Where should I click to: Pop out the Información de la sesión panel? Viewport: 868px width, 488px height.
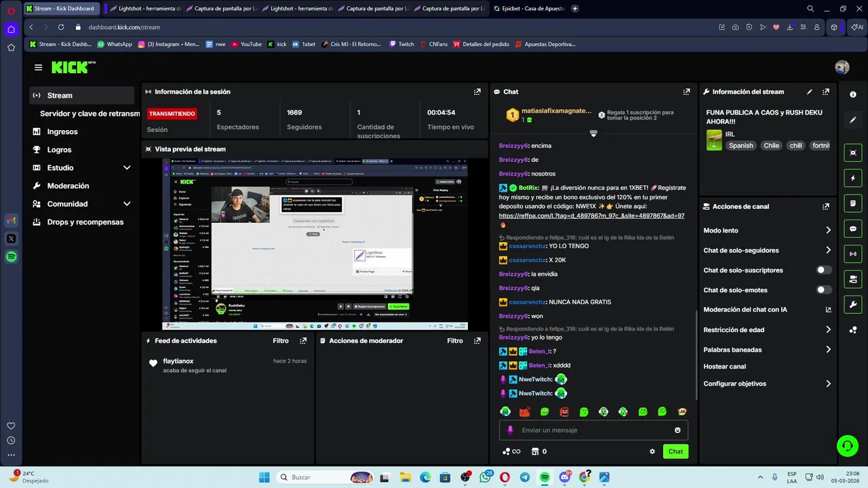pos(477,91)
